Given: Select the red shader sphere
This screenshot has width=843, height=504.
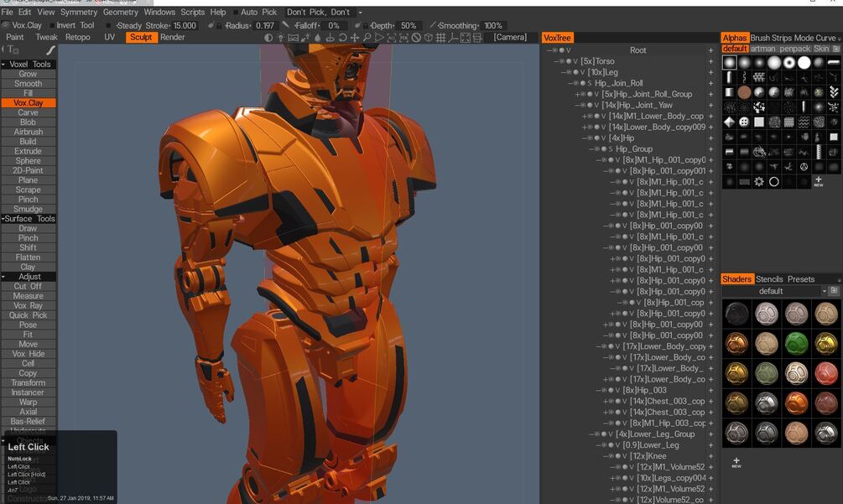Looking at the screenshot, I should [x=826, y=373].
